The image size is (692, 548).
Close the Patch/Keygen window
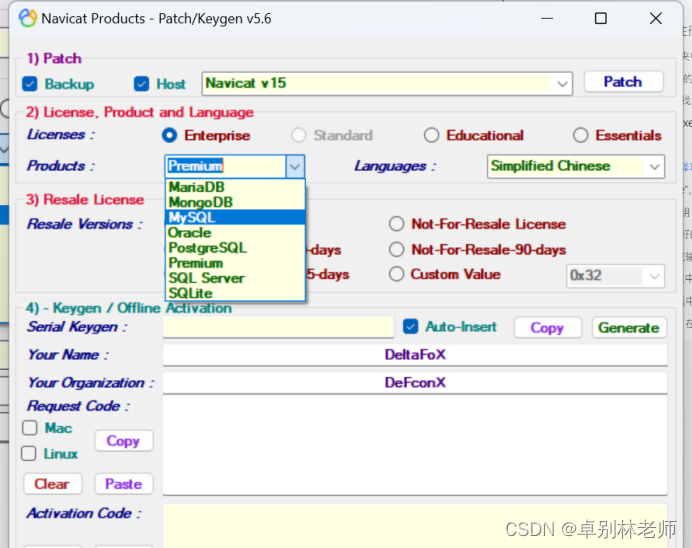point(656,19)
